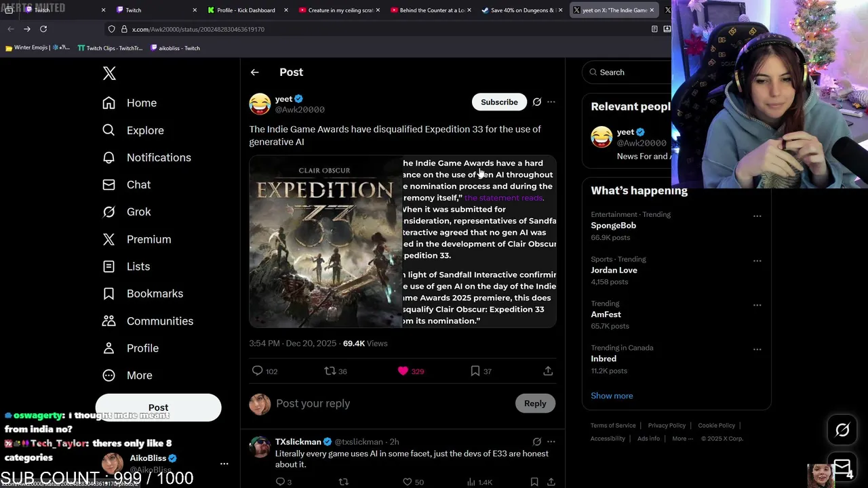This screenshot has width=868, height=488.
Task: Subscribe to yeet
Action: point(499,102)
